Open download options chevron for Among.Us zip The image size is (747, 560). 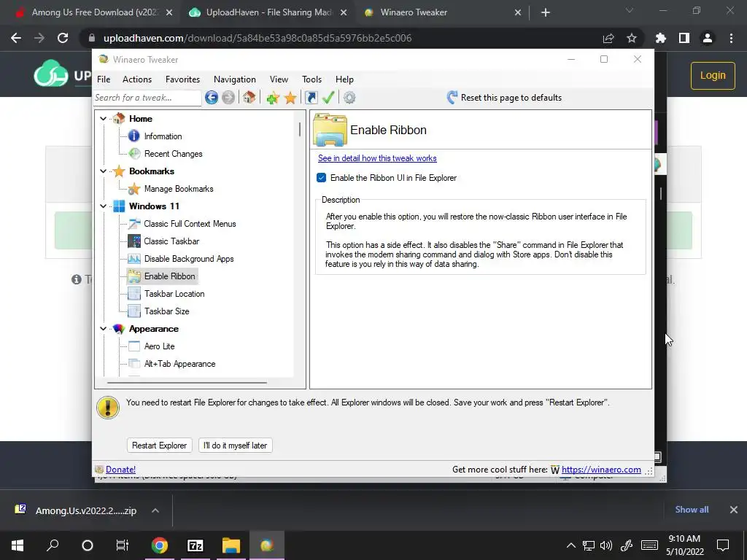tap(155, 510)
